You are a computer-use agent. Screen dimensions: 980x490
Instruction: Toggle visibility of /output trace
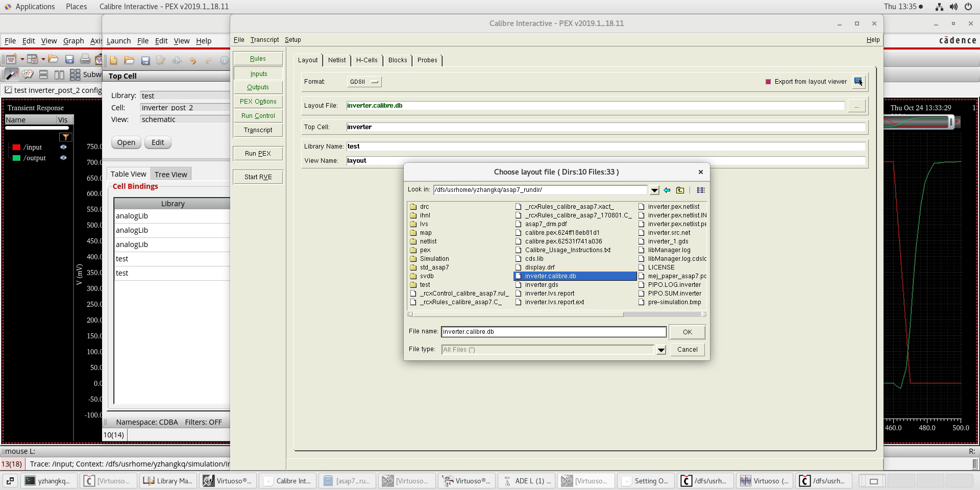pyautogui.click(x=63, y=158)
